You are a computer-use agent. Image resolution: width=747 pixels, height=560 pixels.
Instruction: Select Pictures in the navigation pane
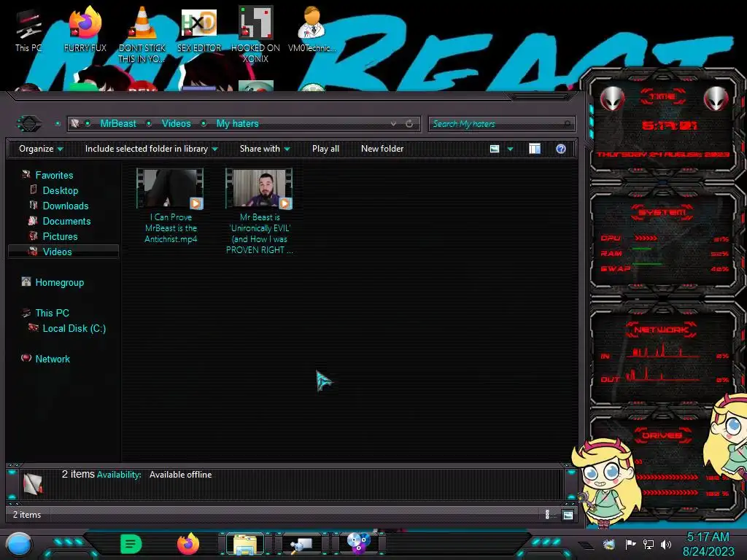click(x=60, y=236)
